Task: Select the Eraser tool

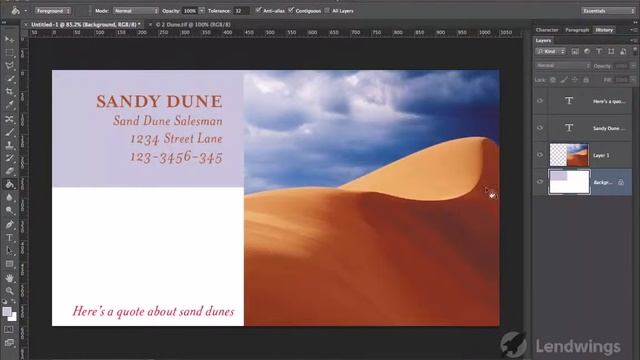Action: point(9,171)
